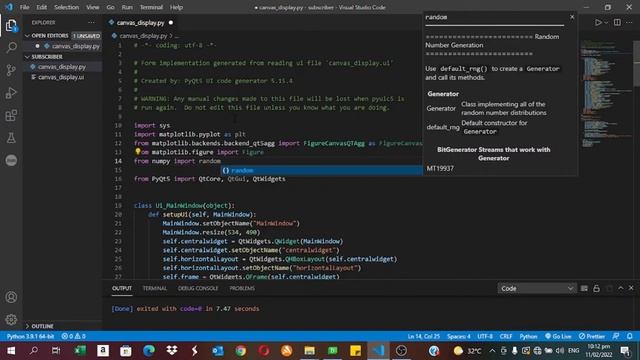This screenshot has height=360, width=640.
Task: Open the Manage settings gear
Action: (11, 319)
